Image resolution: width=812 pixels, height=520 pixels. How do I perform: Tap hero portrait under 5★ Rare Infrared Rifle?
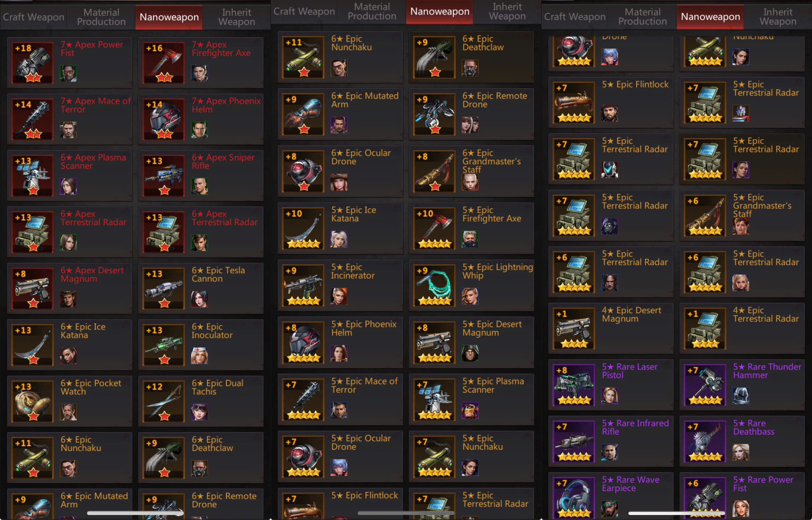pyautogui.click(x=610, y=452)
